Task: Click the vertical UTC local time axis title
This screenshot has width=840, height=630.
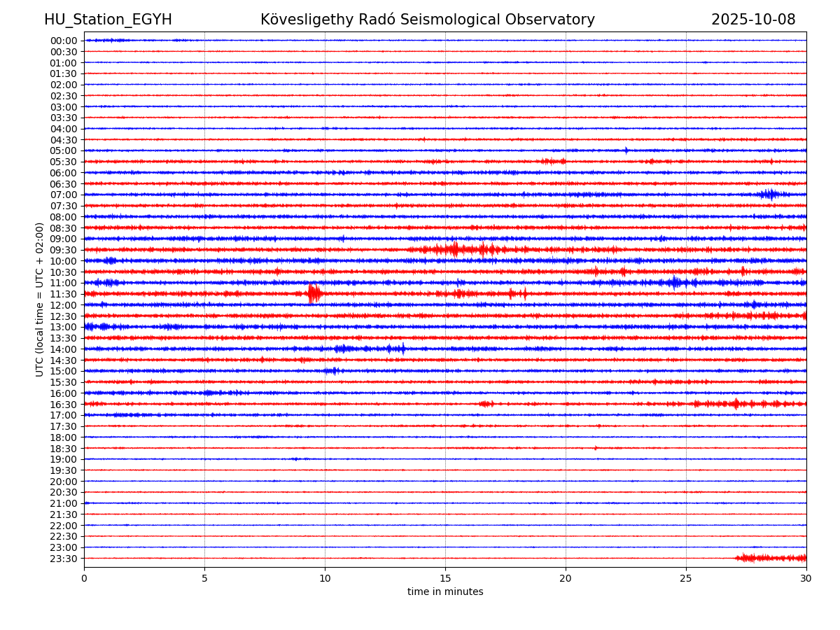Action: 40,299
